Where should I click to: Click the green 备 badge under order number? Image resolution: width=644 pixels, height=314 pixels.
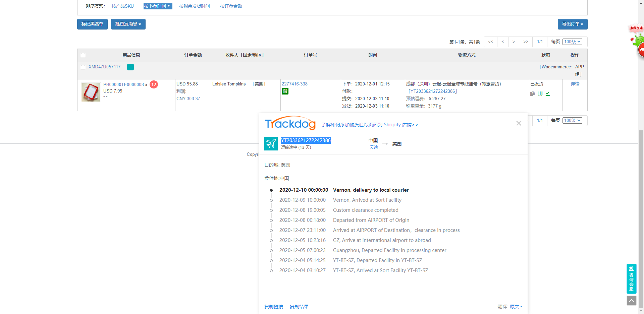(285, 91)
